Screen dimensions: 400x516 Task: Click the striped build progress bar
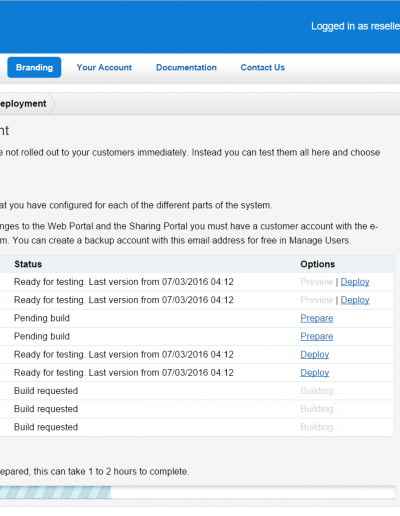pyautogui.click(x=197, y=492)
